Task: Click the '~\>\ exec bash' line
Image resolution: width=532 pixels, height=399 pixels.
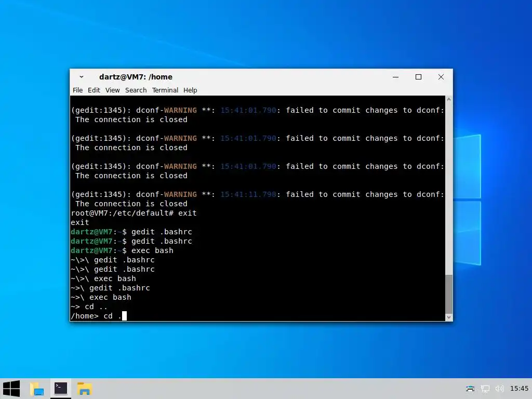Action: click(103, 278)
